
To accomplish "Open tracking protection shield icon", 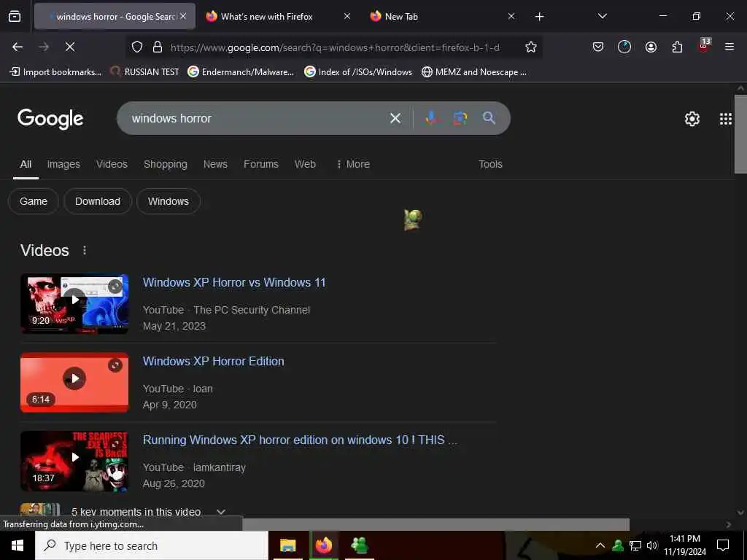I will 137,47.
